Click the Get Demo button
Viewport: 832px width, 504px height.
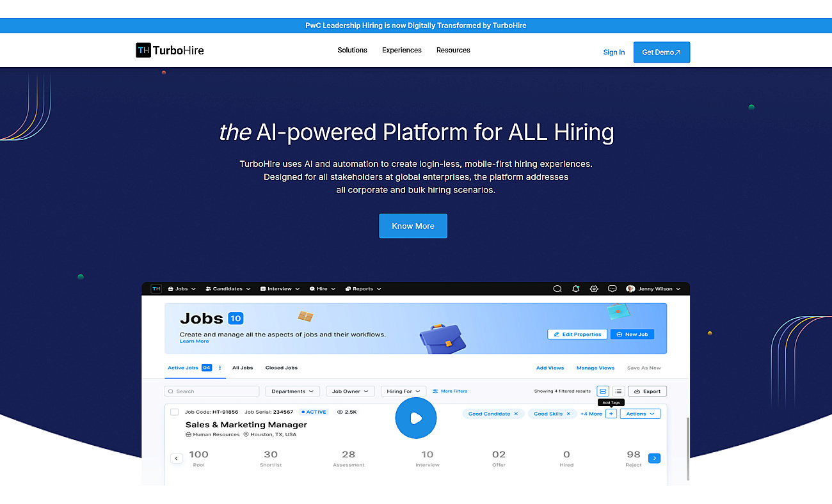(662, 52)
